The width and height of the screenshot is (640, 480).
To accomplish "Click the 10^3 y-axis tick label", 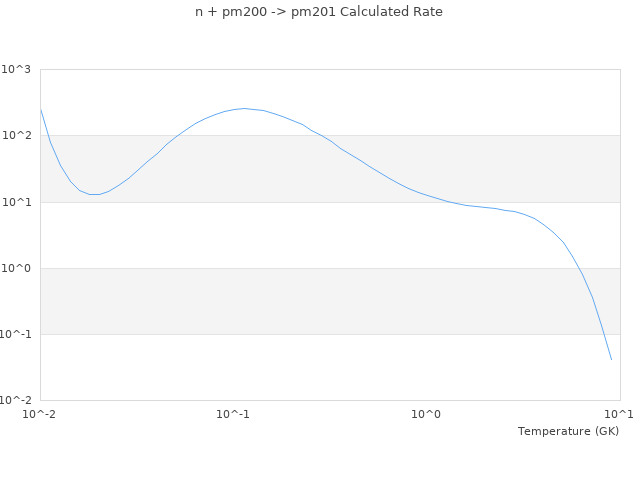I will (x=16, y=70).
